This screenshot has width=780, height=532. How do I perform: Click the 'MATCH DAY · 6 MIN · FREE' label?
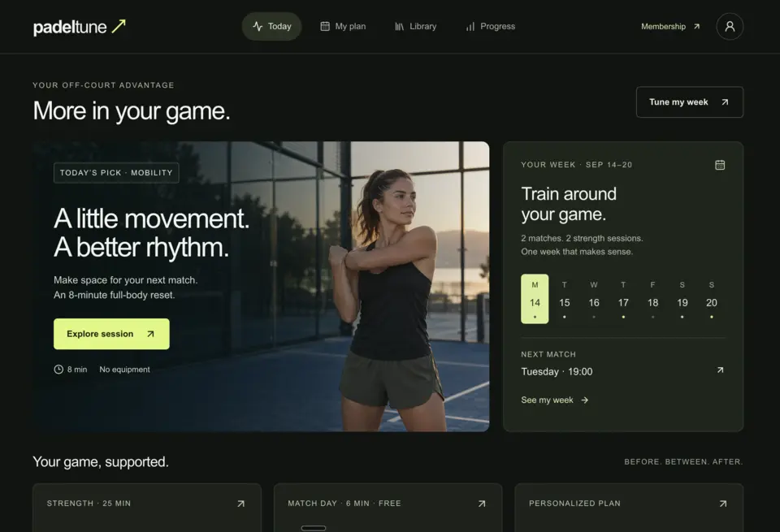(x=344, y=503)
